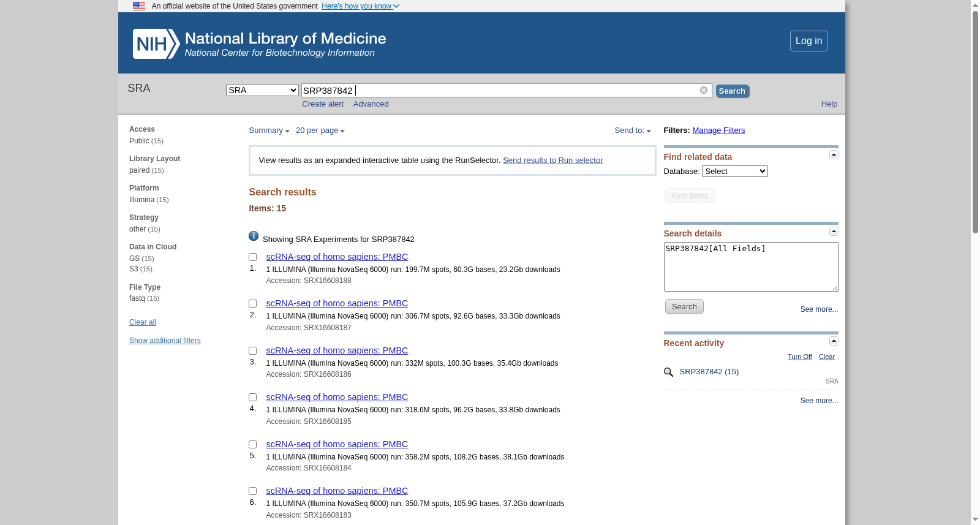This screenshot has height=525, width=980.
Task: Open the Create alert link
Action: (x=323, y=104)
